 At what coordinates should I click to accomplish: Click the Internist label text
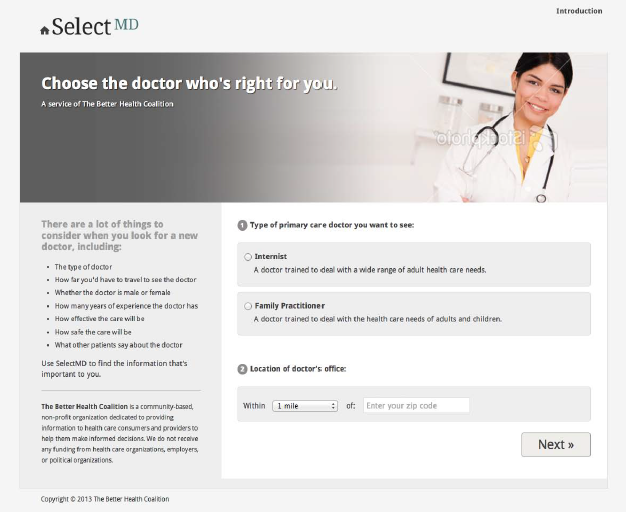271,256
